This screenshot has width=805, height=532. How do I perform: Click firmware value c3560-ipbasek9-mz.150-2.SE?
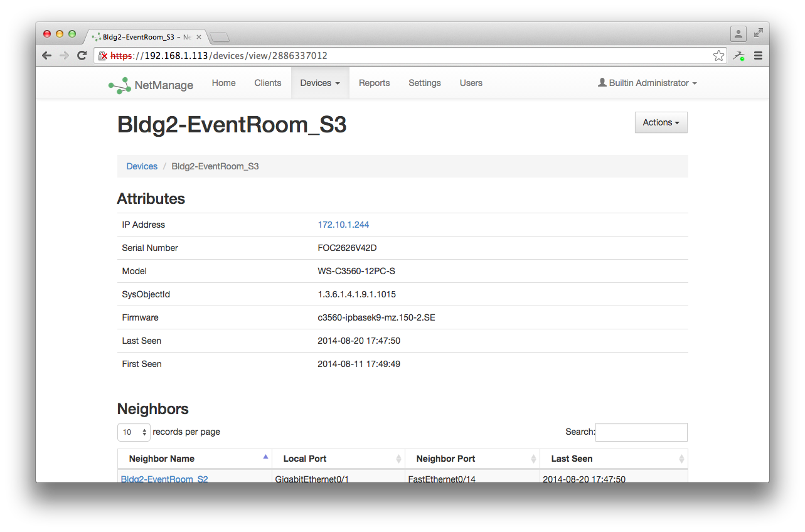pyautogui.click(x=376, y=317)
